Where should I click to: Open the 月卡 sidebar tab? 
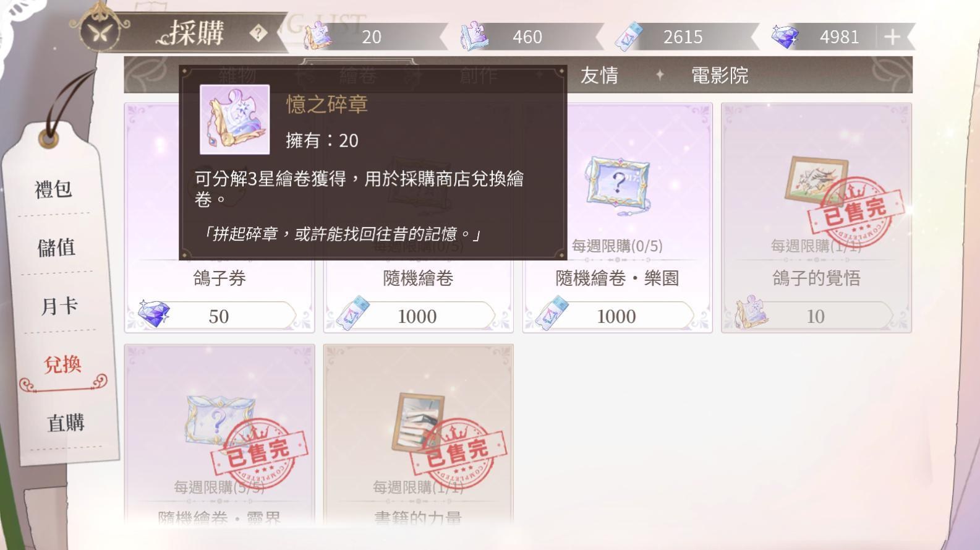pyautogui.click(x=59, y=306)
